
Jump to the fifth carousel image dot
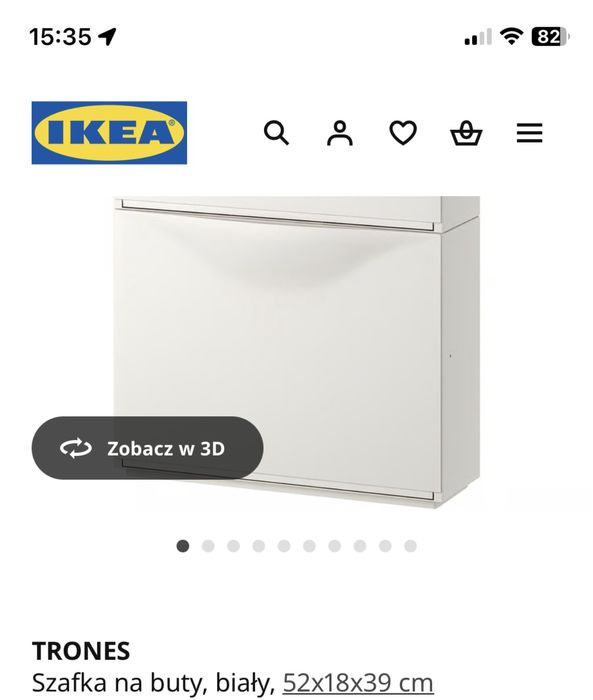(284, 546)
